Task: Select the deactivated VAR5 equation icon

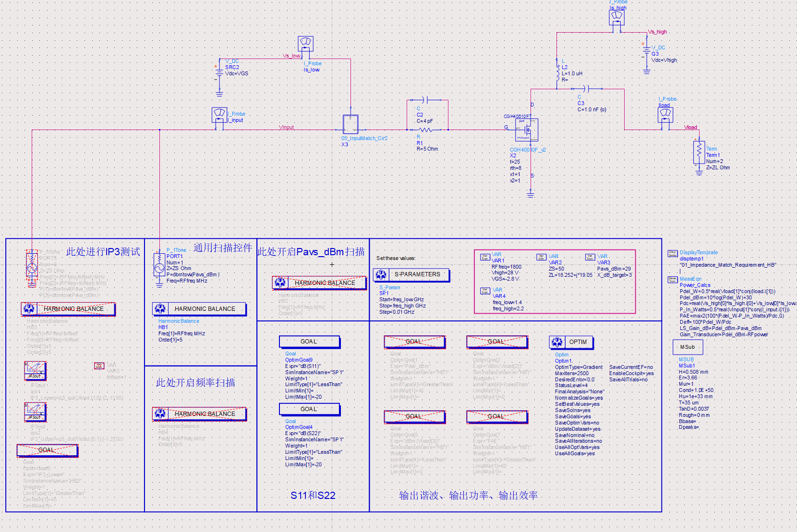Action: pos(99,366)
